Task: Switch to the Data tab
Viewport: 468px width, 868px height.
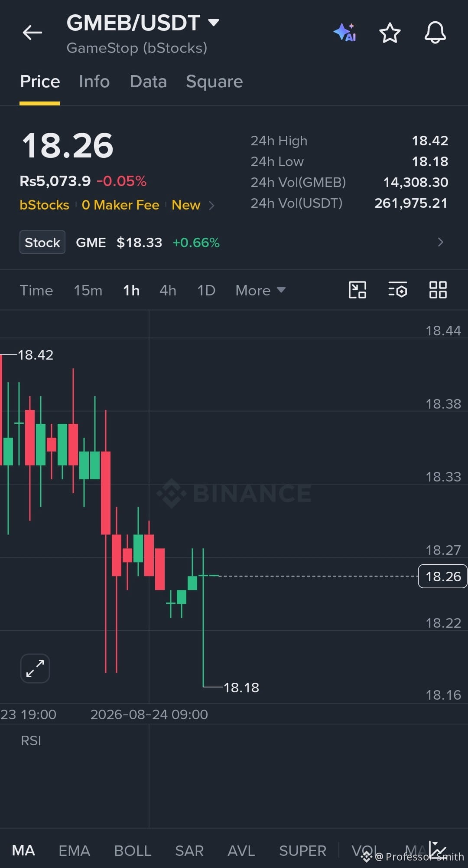Action: (x=148, y=82)
